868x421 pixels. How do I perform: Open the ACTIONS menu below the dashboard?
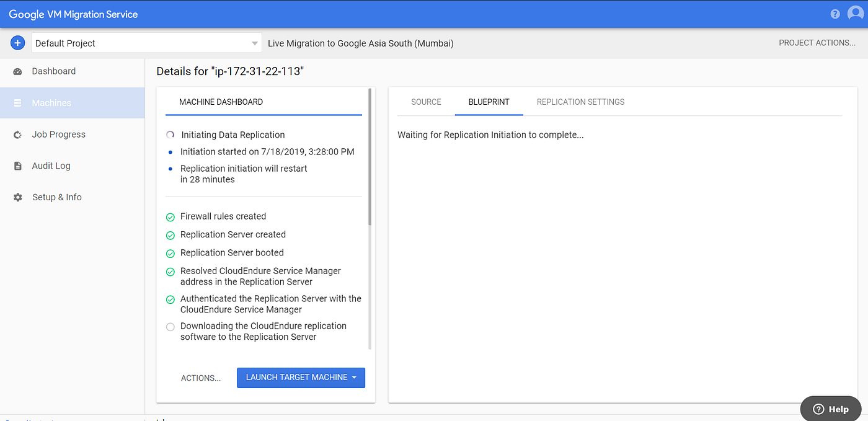(201, 378)
